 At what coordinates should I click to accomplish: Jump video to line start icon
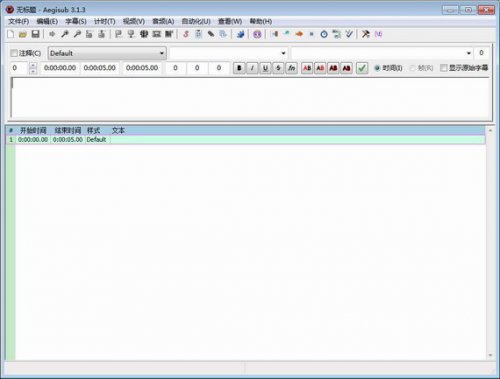[x=89, y=34]
